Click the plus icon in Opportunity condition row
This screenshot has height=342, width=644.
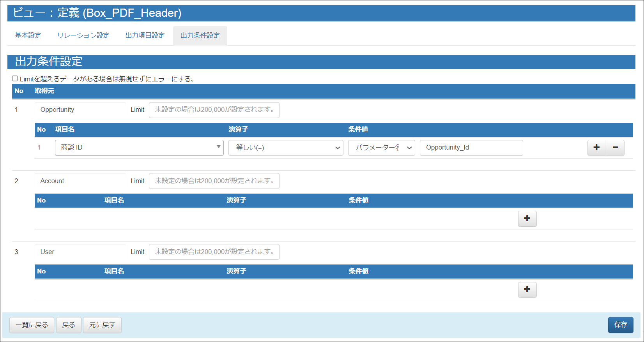pos(596,148)
